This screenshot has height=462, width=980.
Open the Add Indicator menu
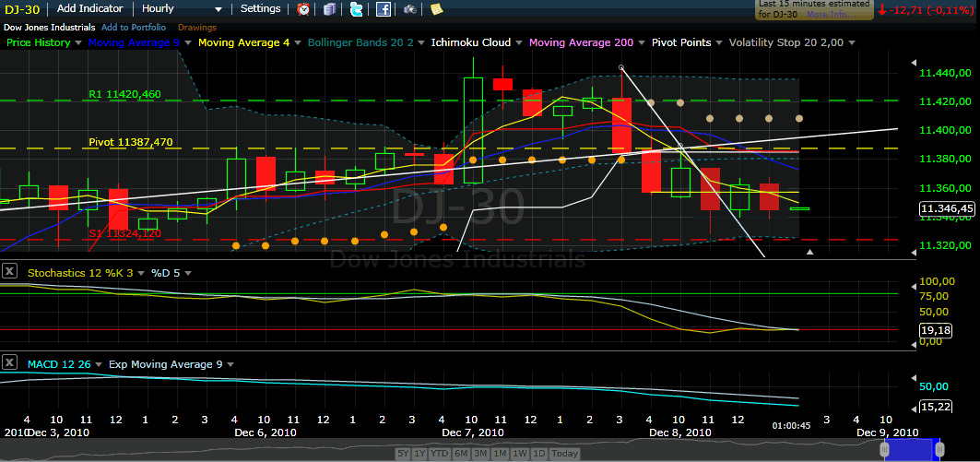pos(90,8)
